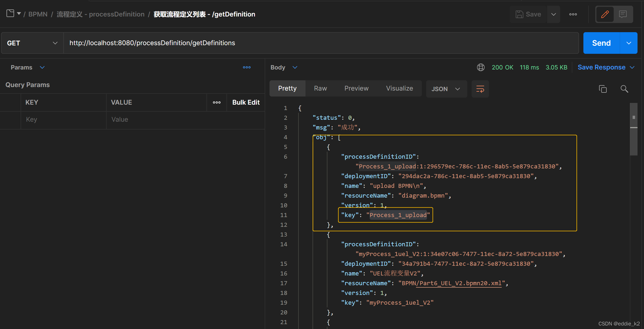
Task: Expand the Save options arrow
Action: pos(554,14)
